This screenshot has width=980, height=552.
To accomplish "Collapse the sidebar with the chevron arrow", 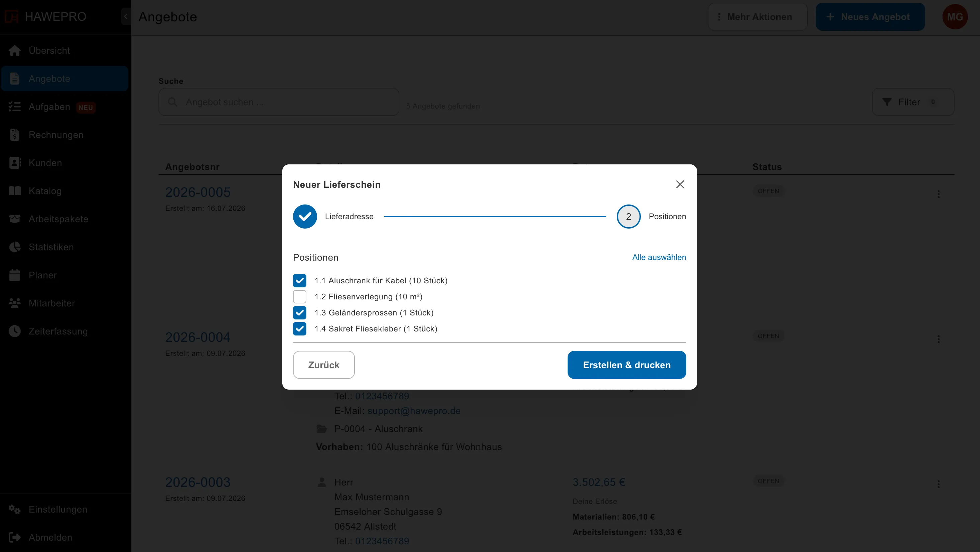I will (126, 17).
